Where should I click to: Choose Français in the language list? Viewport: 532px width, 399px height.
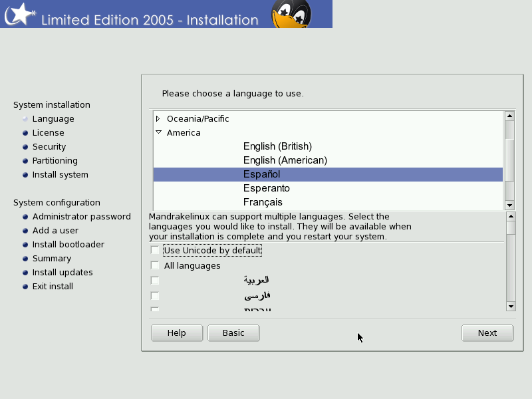263,202
